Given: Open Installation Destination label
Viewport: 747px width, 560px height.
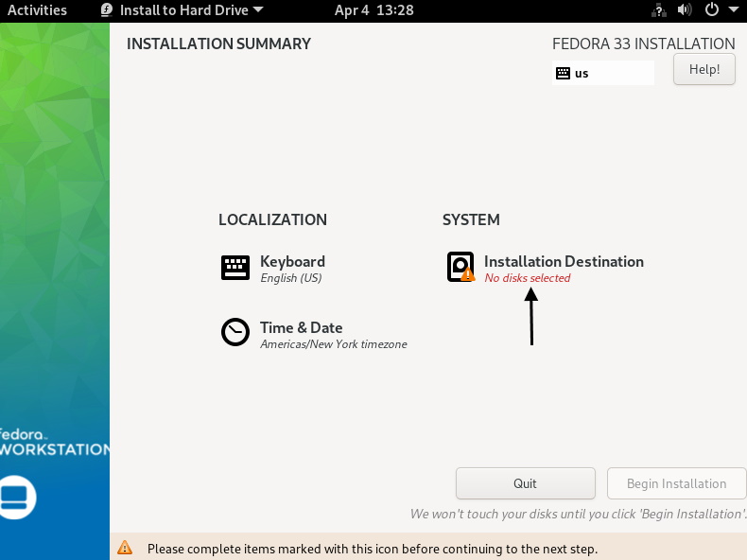Looking at the screenshot, I should click(564, 261).
